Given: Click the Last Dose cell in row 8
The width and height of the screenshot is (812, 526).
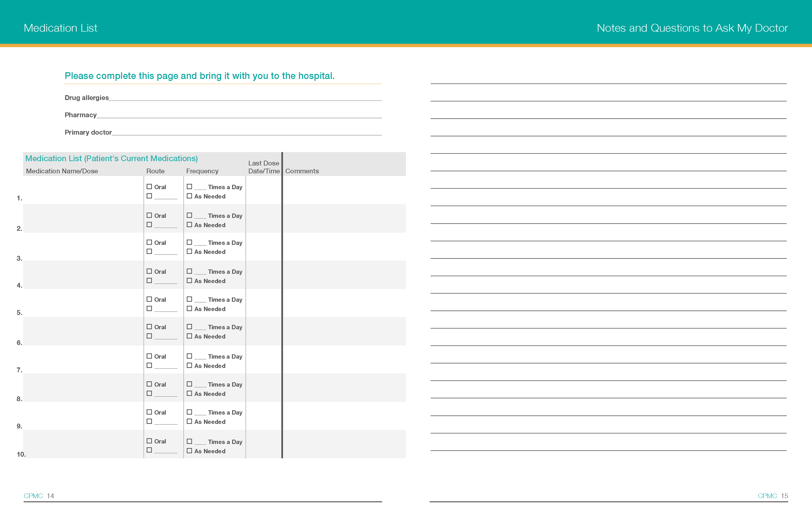Looking at the screenshot, I should pos(264,388).
